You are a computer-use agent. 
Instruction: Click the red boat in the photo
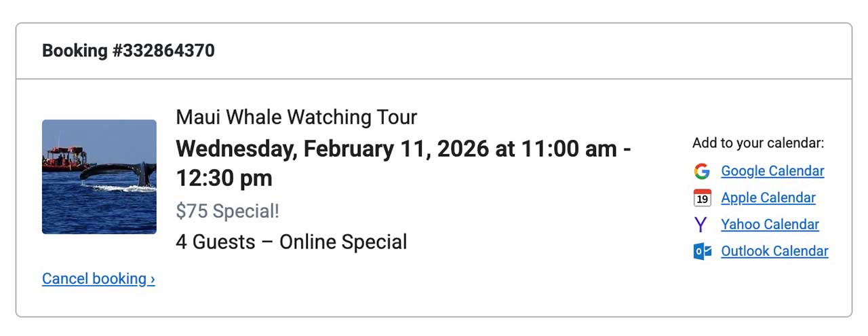click(66, 158)
